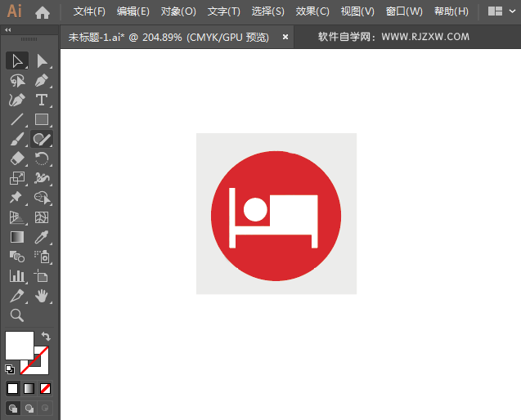Viewport: 521px width, 420px height.
Task: Pick the Curvature tool
Action: click(x=17, y=100)
